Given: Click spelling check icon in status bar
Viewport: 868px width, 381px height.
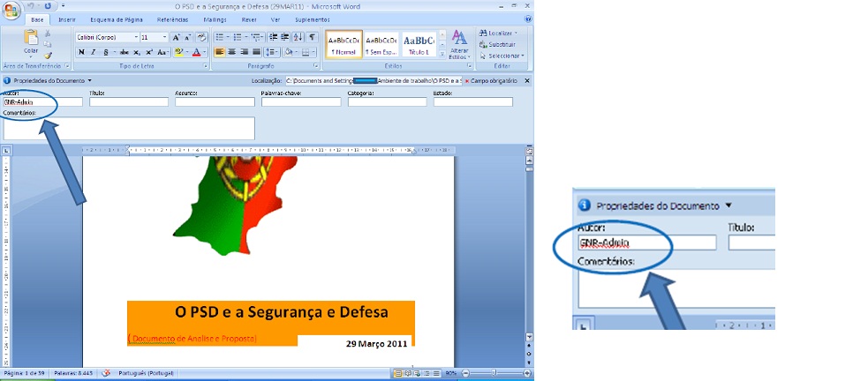Looking at the screenshot, I should click(108, 373).
